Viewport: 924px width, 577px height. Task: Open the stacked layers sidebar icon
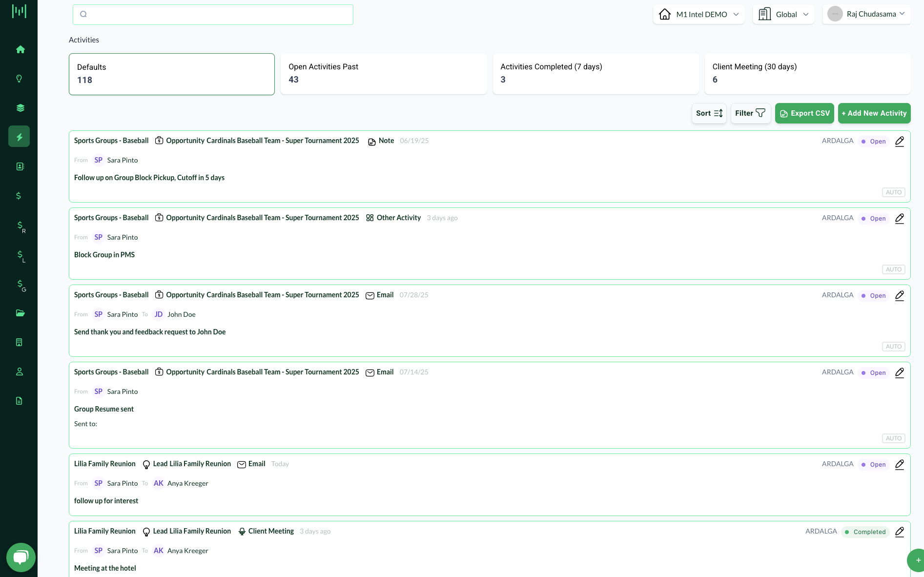point(20,108)
